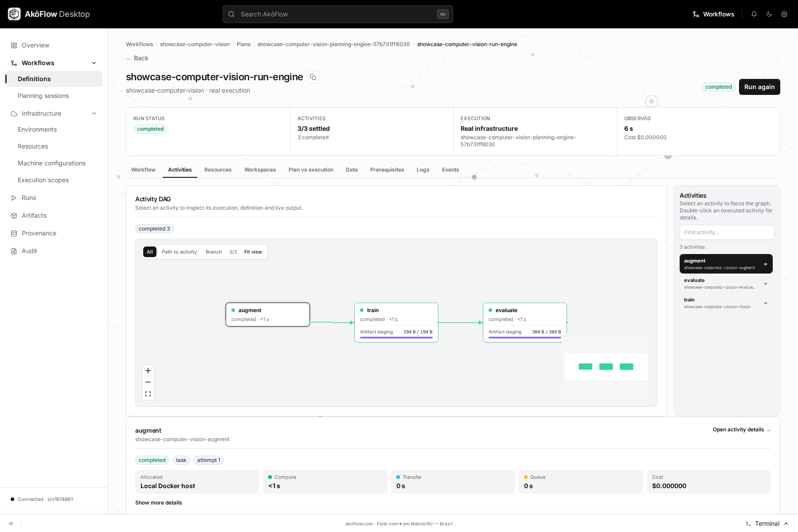Open Artifacts in the sidebar

point(54,215)
